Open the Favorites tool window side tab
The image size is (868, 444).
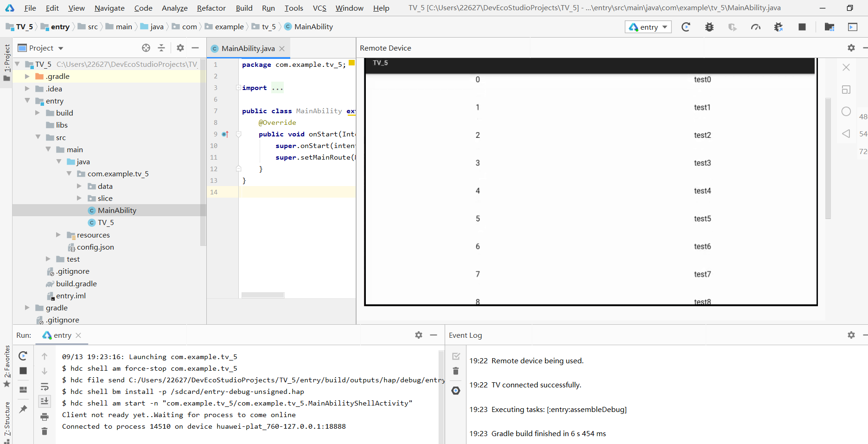click(x=6, y=367)
